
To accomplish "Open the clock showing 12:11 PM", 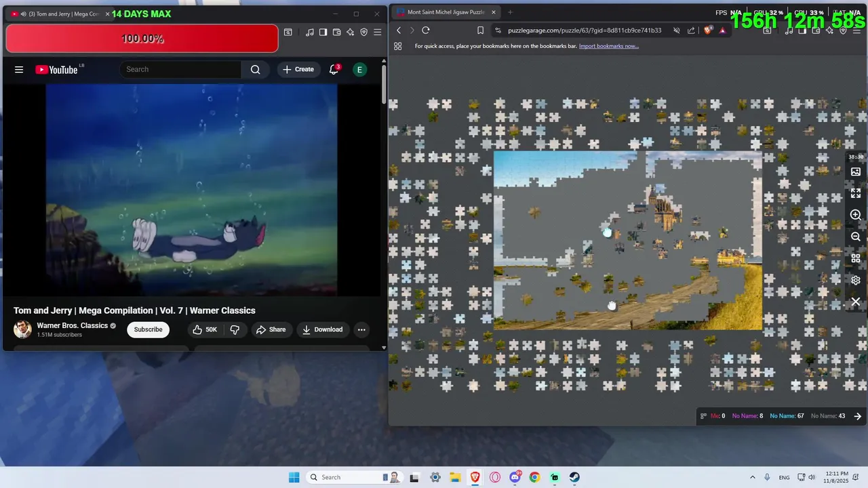I will click(x=837, y=477).
